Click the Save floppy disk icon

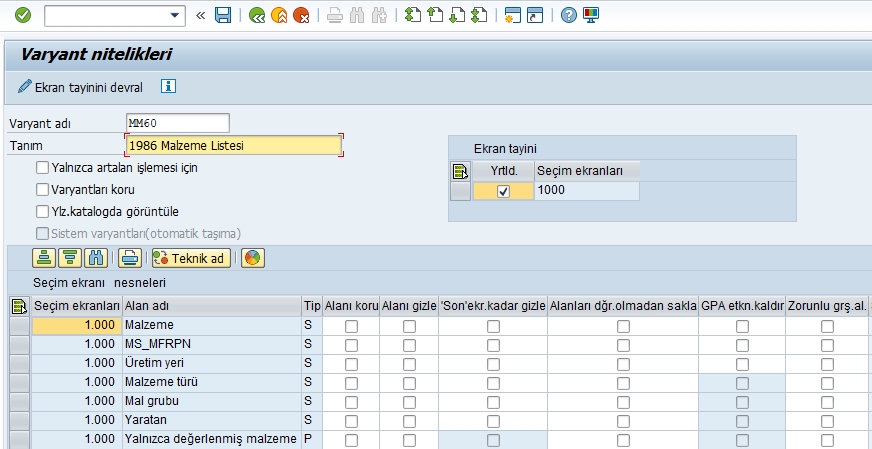tap(223, 15)
